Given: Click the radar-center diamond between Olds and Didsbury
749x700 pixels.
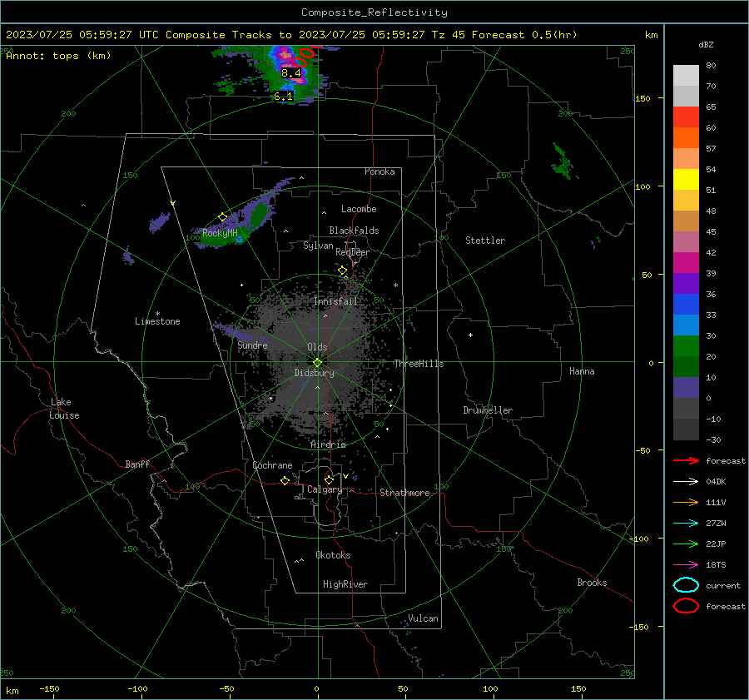Looking at the screenshot, I should click(317, 362).
